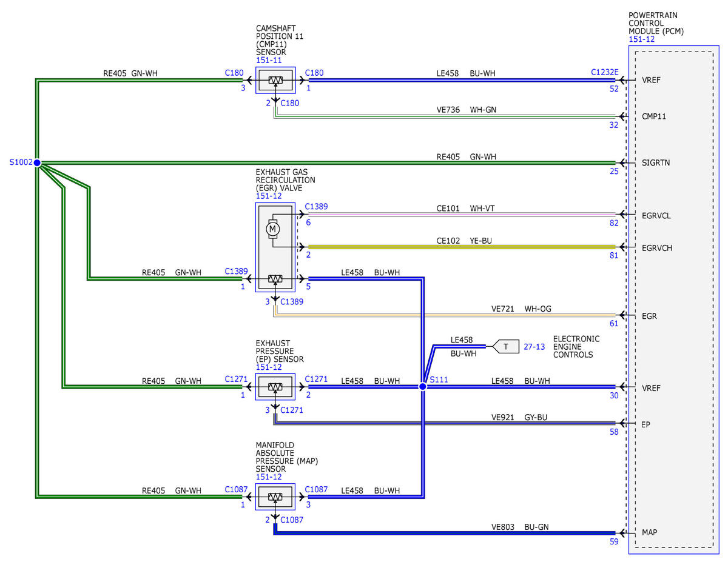Open the PCM 151-12 page reference
Screen dimensions: 728x562
pos(642,39)
